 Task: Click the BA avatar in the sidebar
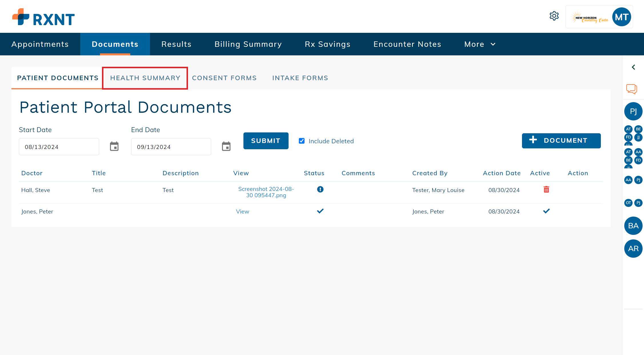[x=633, y=226]
